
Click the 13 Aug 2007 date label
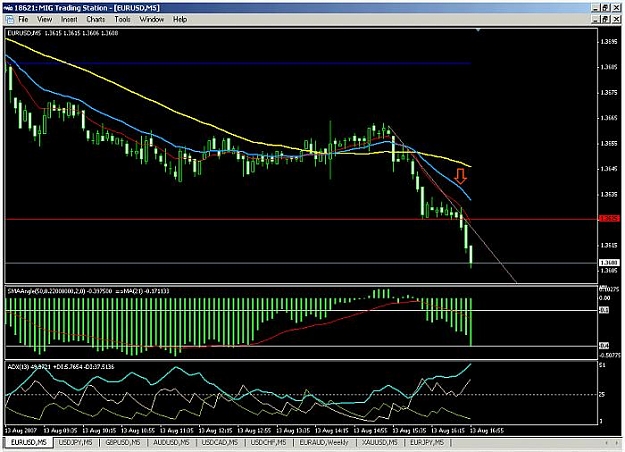(x=21, y=431)
